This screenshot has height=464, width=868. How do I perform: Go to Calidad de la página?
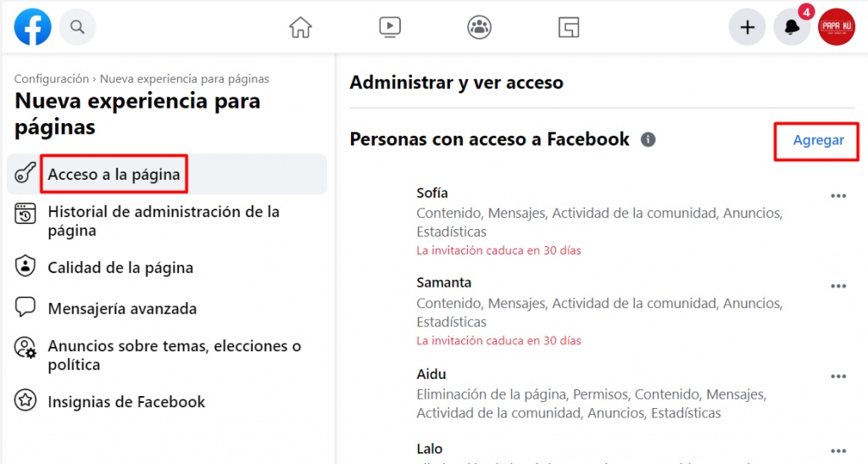[120, 268]
